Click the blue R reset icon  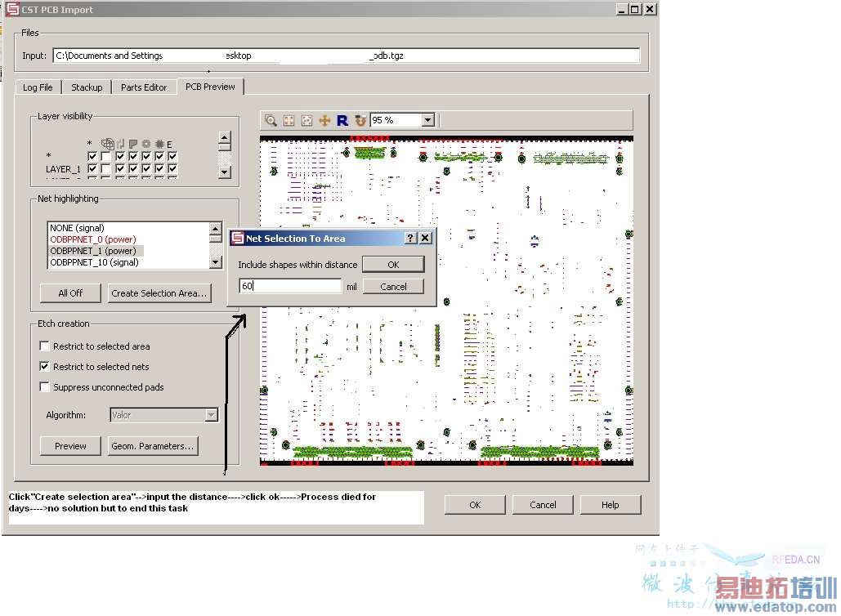click(x=342, y=121)
